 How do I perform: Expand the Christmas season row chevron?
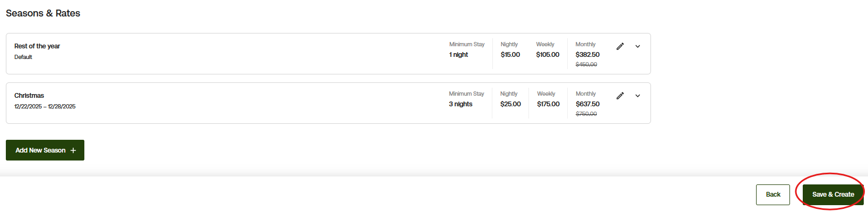click(638, 96)
